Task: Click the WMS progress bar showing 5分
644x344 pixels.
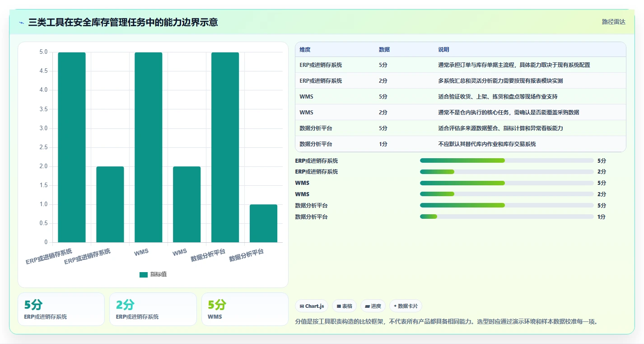Action: point(507,183)
